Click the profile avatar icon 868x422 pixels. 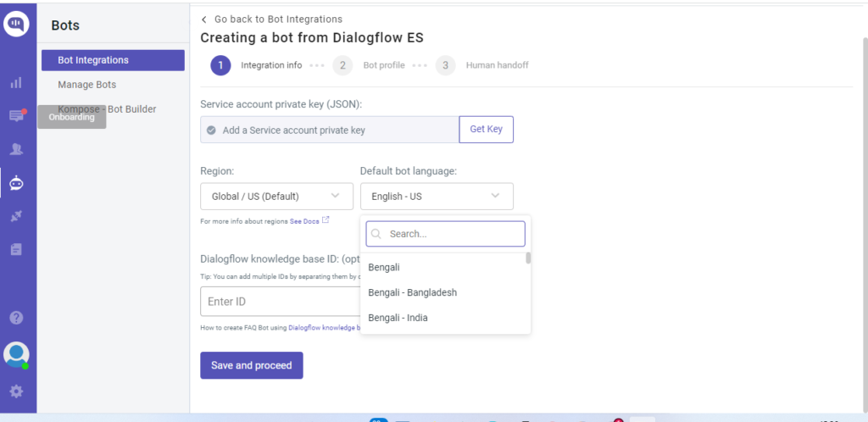[16, 354]
